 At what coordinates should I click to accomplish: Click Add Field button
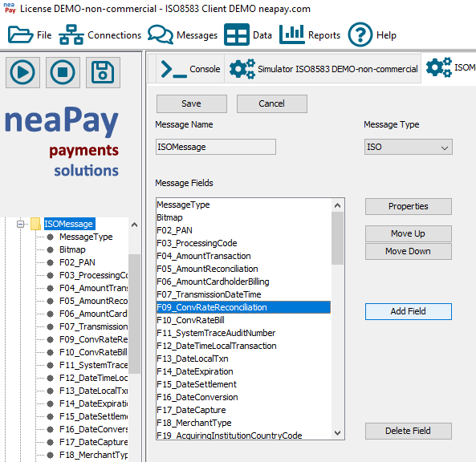click(409, 311)
